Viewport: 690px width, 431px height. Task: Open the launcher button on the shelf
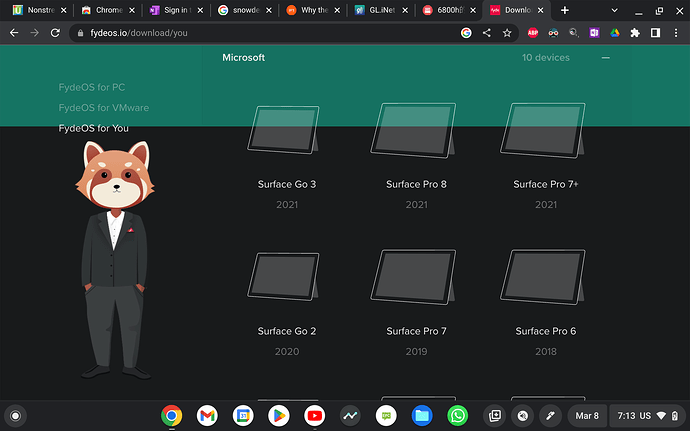click(x=15, y=416)
